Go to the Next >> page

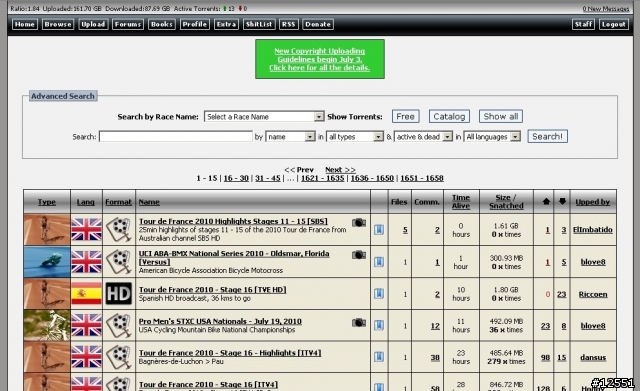coord(340,169)
